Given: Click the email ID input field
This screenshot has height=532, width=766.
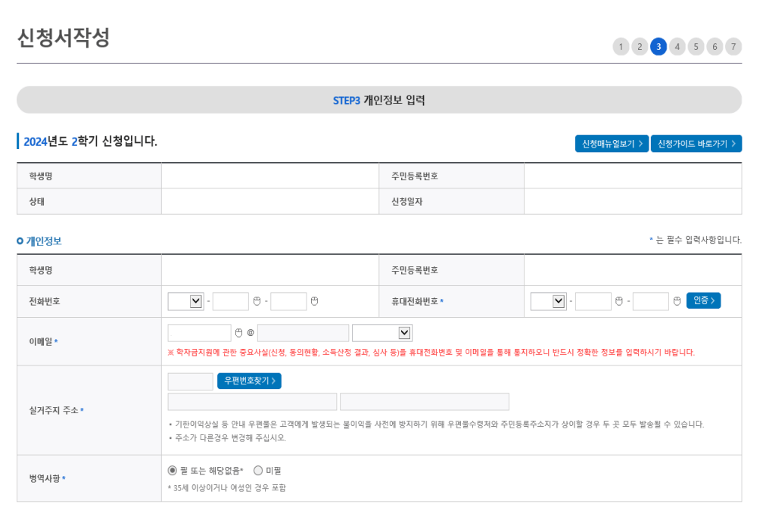Looking at the screenshot, I should [x=199, y=332].
